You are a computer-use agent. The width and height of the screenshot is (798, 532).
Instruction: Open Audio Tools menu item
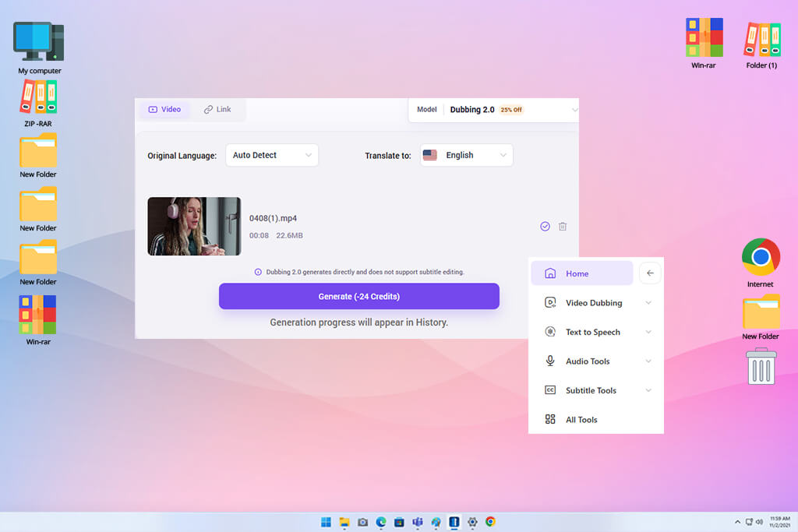pos(588,361)
